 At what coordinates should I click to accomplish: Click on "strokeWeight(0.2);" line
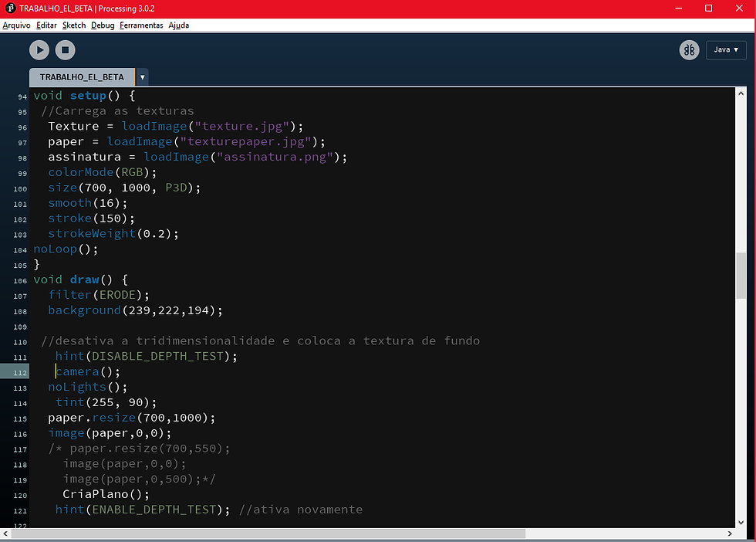coord(113,234)
